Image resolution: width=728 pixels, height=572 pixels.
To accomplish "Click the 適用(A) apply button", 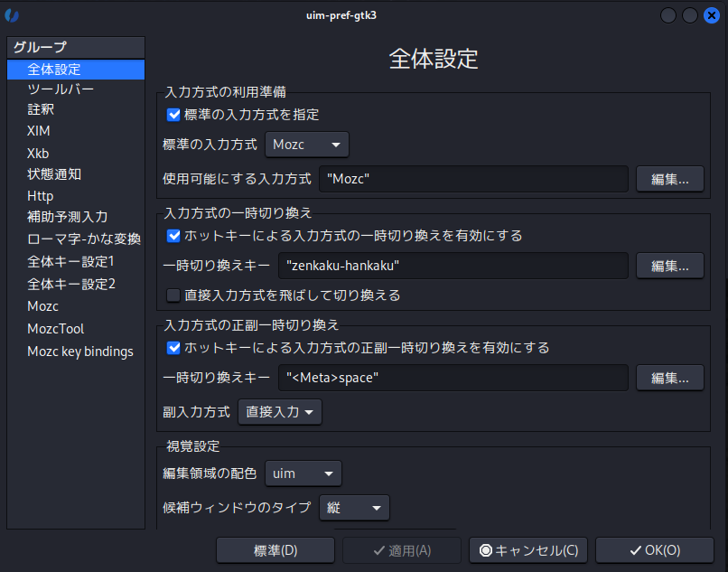I will click(x=402, y=550).
